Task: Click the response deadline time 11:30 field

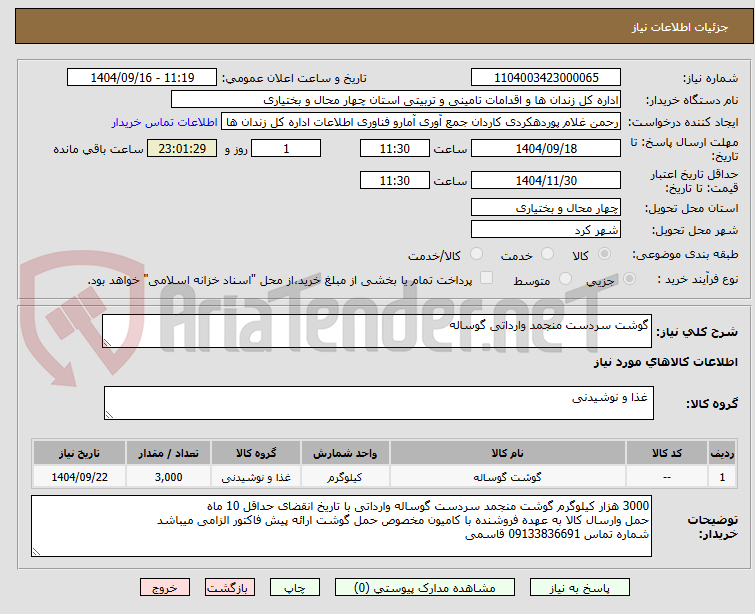Action: (x=395, y=148)
